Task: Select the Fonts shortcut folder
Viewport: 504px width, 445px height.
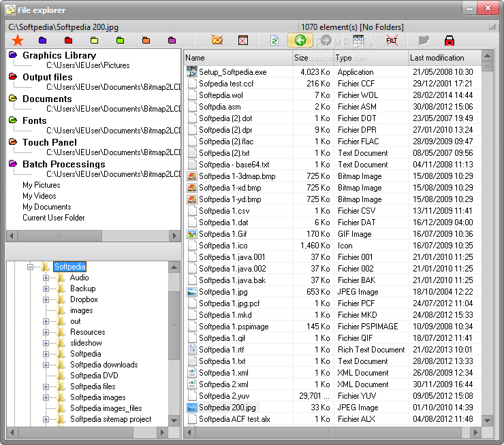Action: click(x=34, y=120)
